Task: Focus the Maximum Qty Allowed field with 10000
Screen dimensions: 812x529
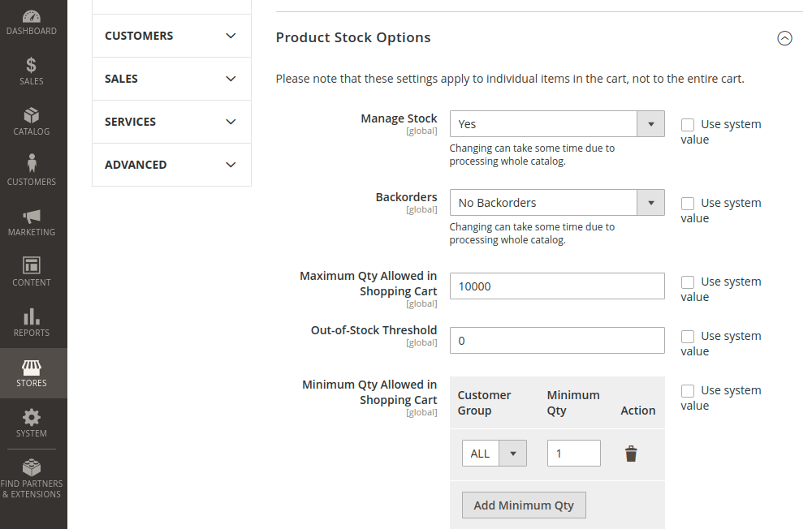Action: click(557, 286)
